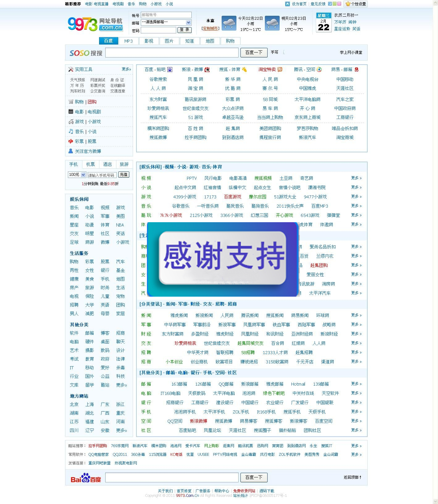The width and height of the screenshot is (438, 504).
Task: Expand 更多 on the 邮箱 row
Action: pyautogui.click(x=356, y=384)
